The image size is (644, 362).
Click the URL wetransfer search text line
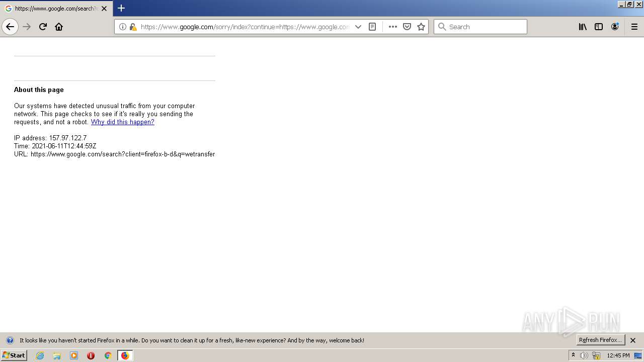coord(115,154)
